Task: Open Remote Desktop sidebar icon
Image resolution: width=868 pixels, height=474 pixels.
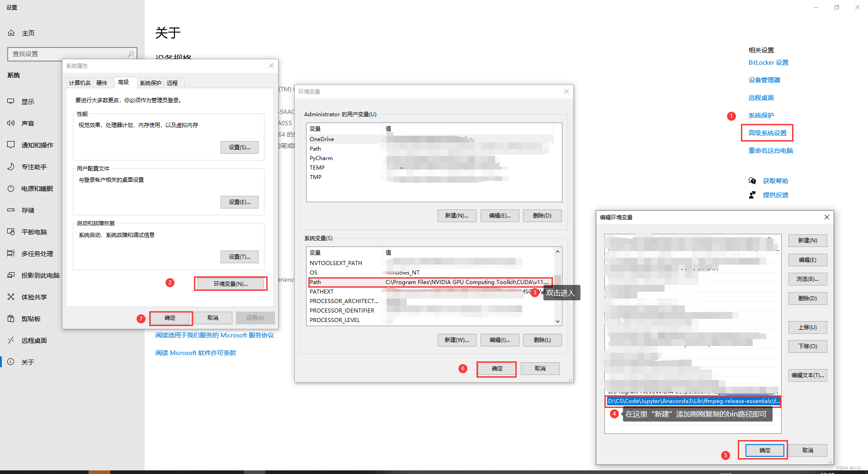Action: (x=11, y=341)
